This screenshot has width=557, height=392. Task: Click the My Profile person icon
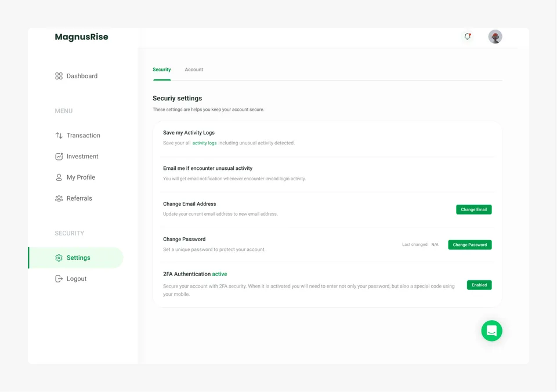pos(59,177)
